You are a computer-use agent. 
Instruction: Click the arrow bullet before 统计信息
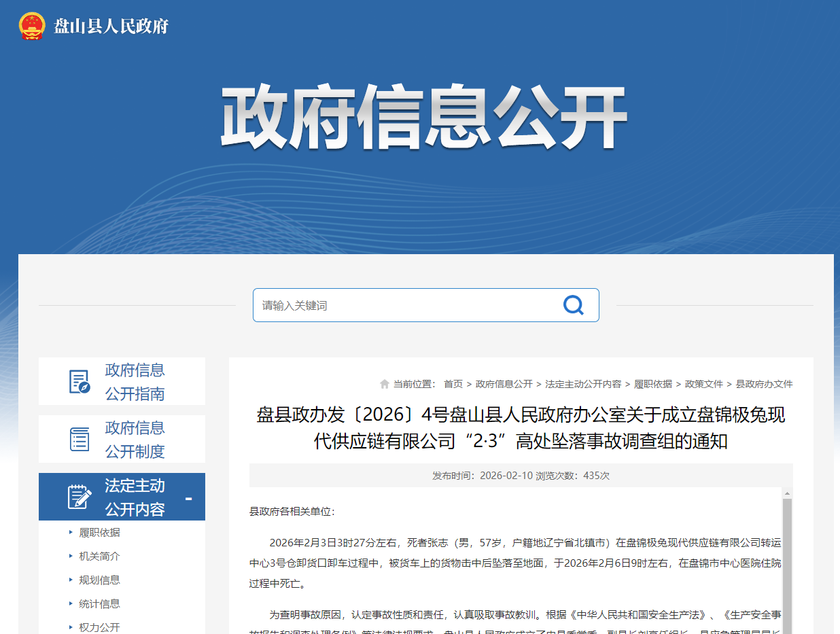(x=71, y=603)
